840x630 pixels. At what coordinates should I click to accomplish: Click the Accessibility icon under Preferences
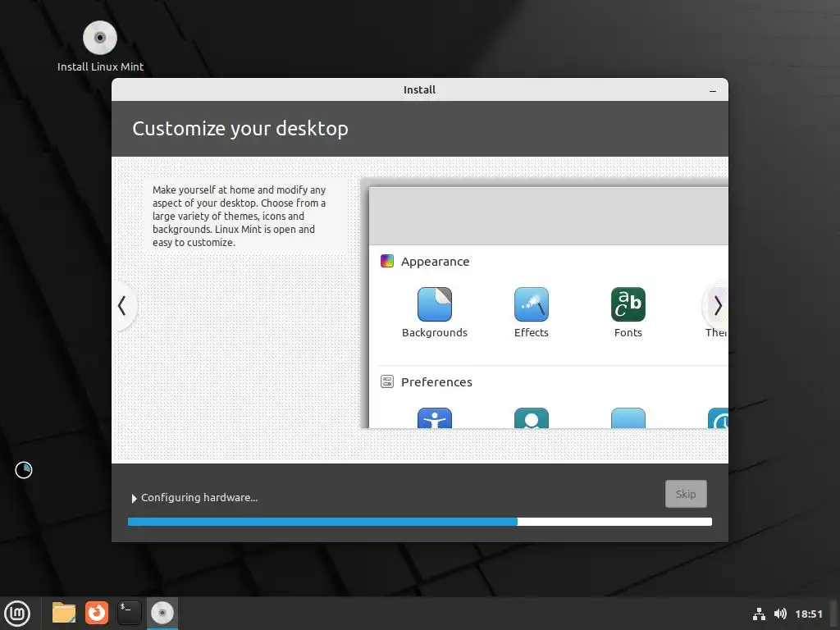coord(435,418)
